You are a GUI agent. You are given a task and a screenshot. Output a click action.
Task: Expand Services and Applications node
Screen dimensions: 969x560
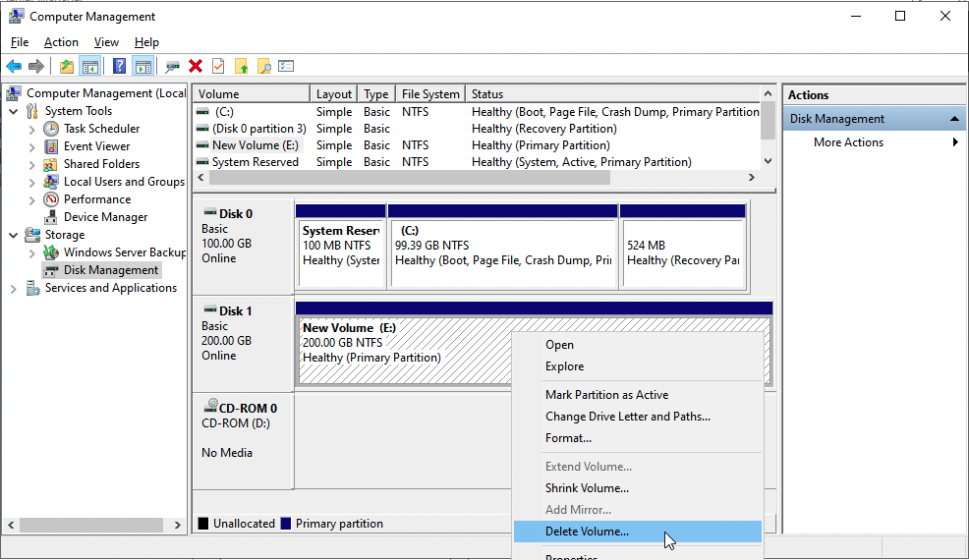point(14,289)
